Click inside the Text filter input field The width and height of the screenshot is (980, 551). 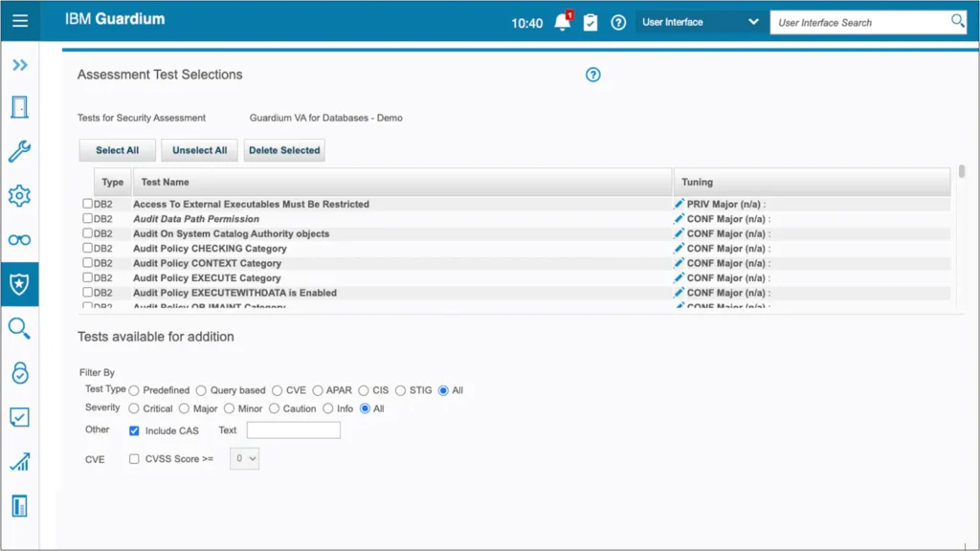coord(293,430)
